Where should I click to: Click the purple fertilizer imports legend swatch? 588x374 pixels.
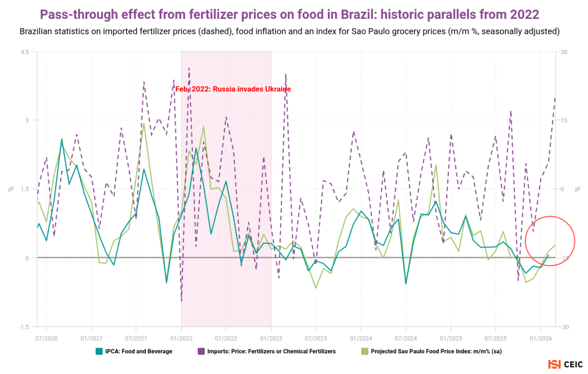201,351
